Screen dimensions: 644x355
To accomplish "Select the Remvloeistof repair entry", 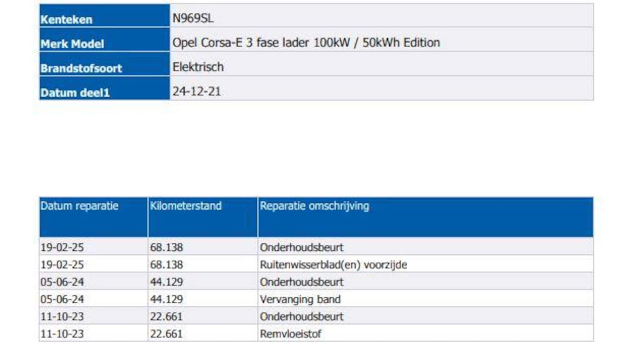I will [290, 334].
